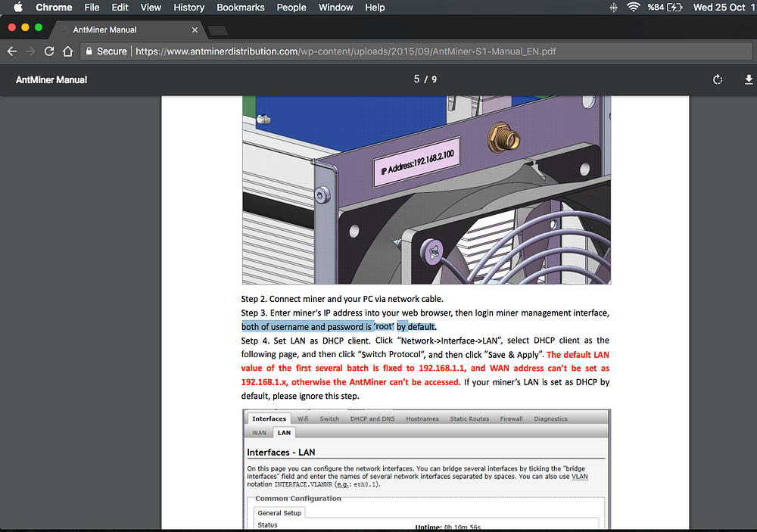The width and height of the screenshot is (757, 532).
Task: Open the Bookmarks menu
Action: coord(240,8)
